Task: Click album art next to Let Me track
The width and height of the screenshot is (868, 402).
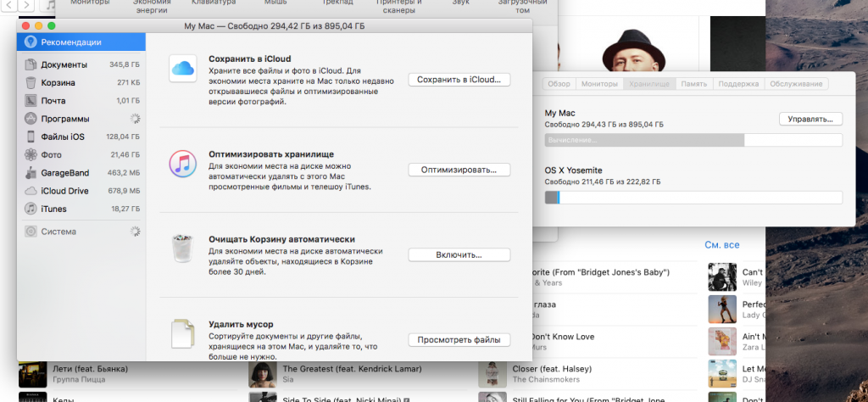Action: (722, 374)
